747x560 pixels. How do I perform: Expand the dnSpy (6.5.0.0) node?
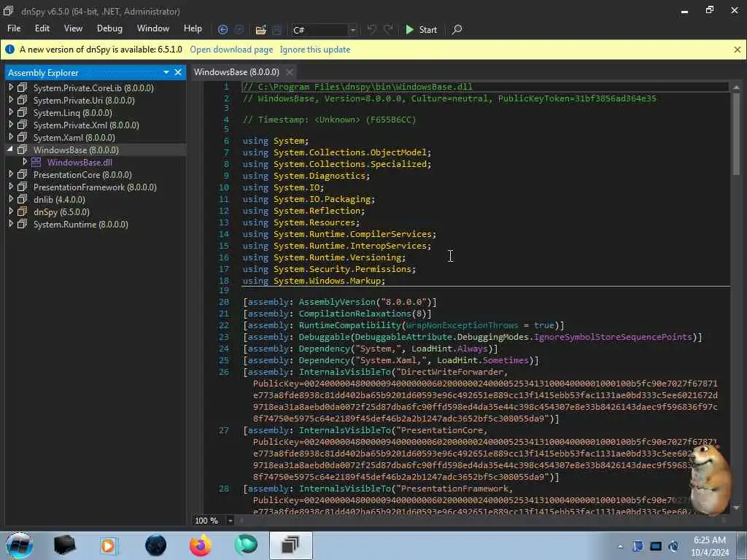click(10, 211)
